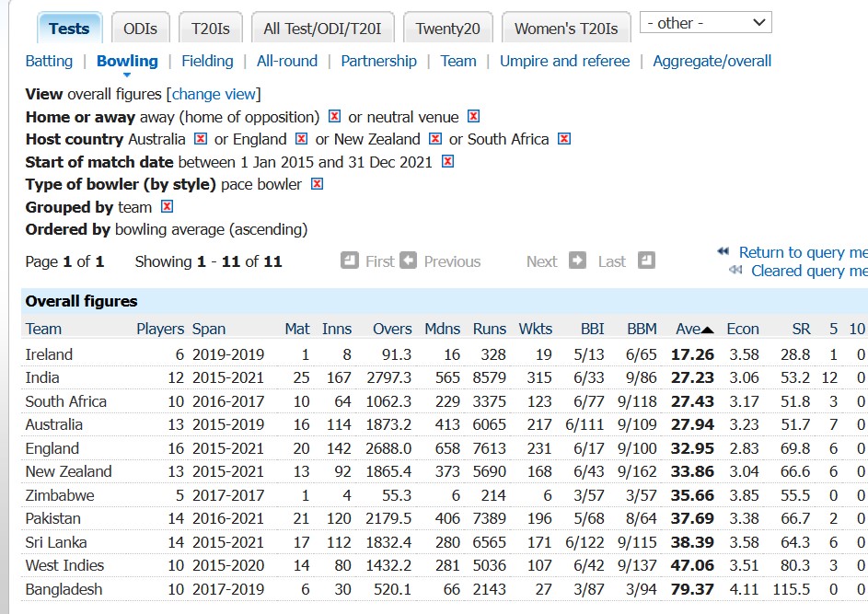
Task: Open the 'other' format dropdown
Action: pos(705,23)
